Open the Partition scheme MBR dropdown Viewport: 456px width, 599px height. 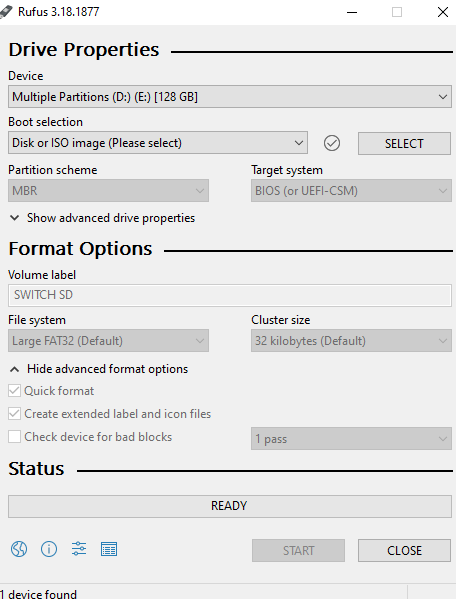click(x=108, y=191)
